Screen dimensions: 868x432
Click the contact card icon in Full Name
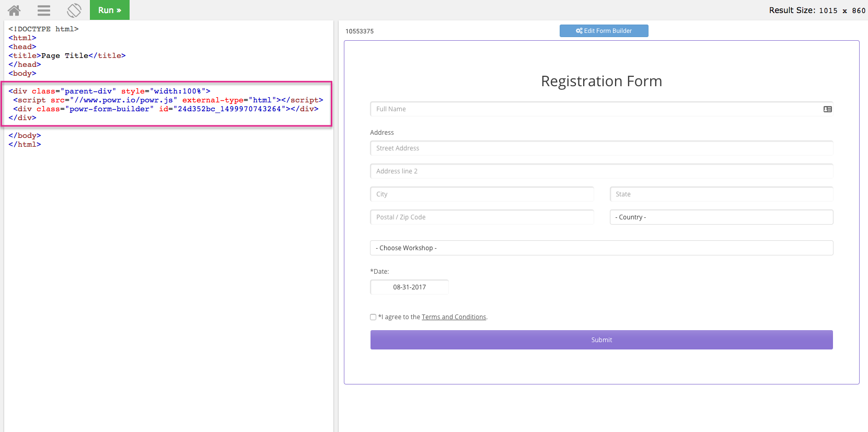coord(828,109)
